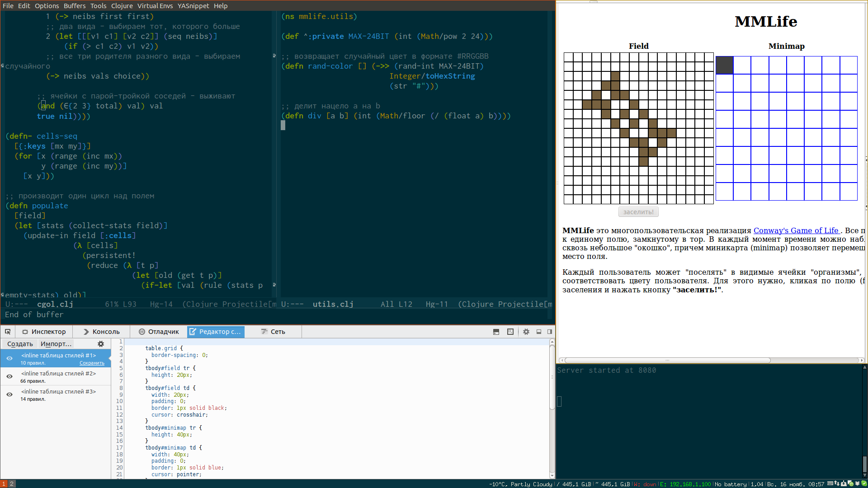
Task: Click the element picker icon in devtools
Action: 8,332
